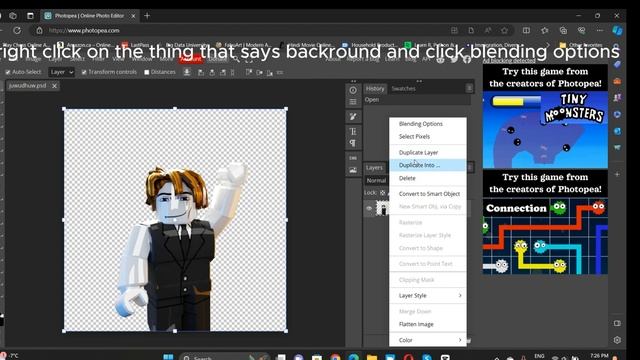Open a new browser tab

click(x=147, y=16)
